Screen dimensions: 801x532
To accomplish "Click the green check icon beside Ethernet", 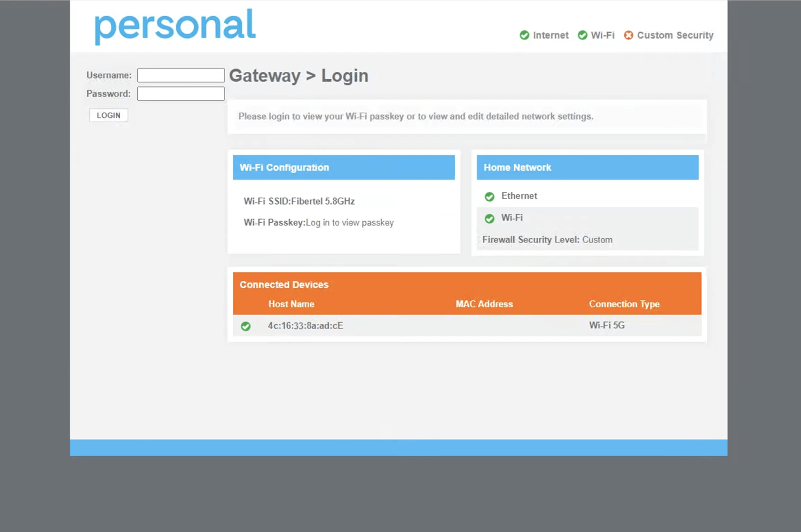I will [489, 197].
